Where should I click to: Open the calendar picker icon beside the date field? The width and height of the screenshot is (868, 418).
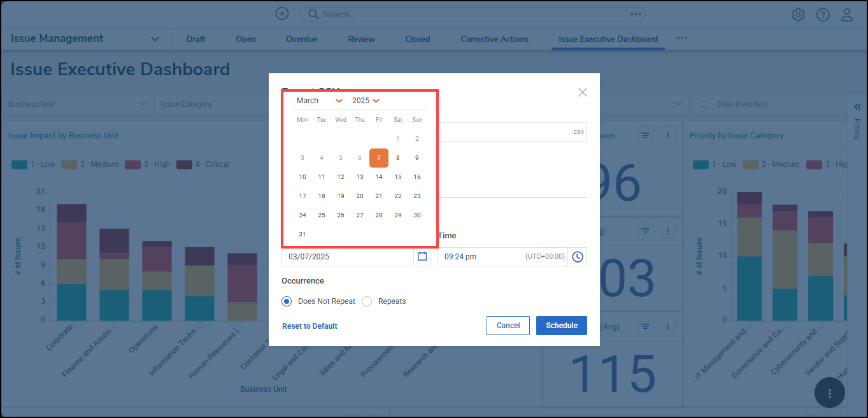coord(422,256)
